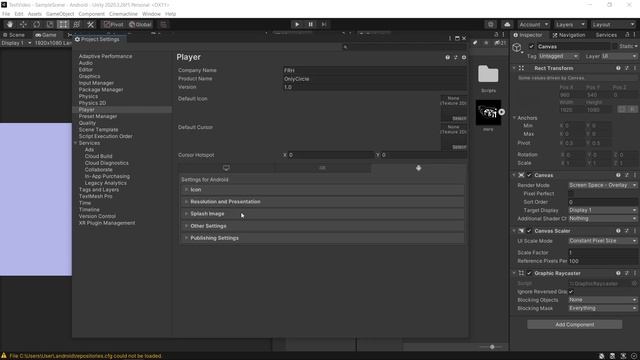This screenshot has width=640, height=360.
Task: Select XR Plugin Management in the settings list
Action: click(107, 223)
